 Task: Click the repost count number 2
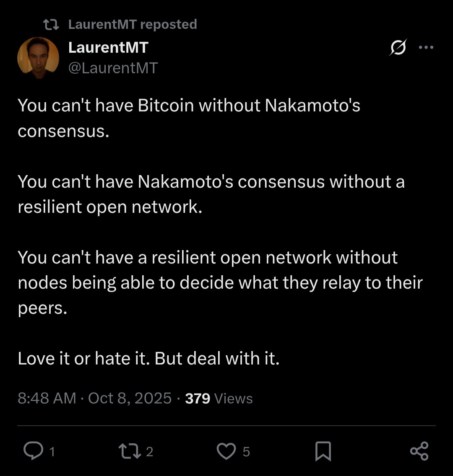150,452
